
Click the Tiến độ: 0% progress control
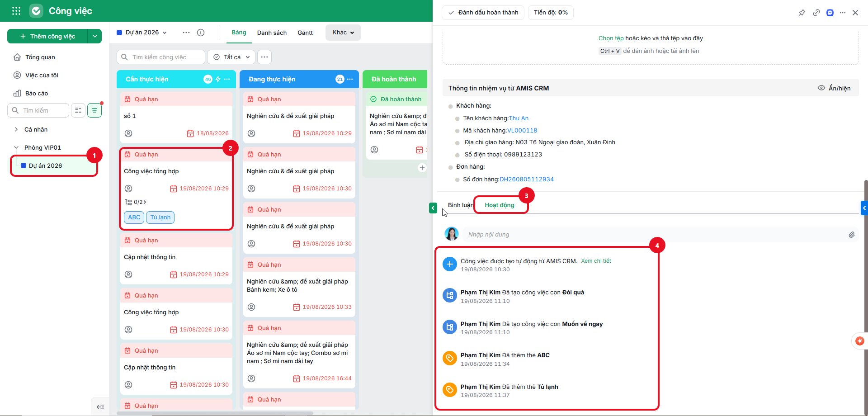click(x=551, y=13)
